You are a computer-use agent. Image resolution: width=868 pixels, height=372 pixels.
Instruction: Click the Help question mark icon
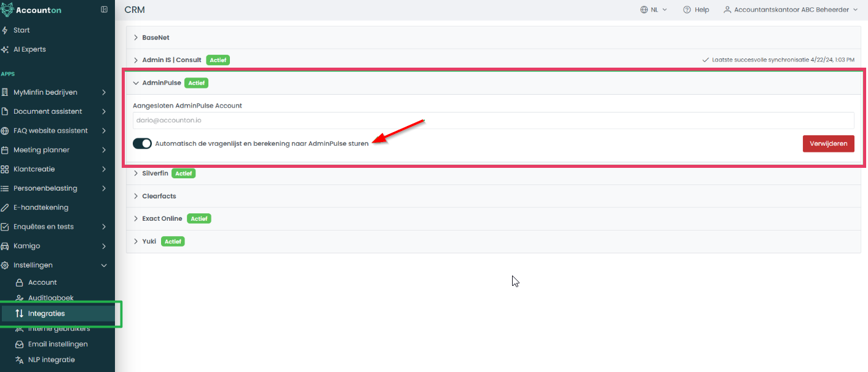pos(687,10)
